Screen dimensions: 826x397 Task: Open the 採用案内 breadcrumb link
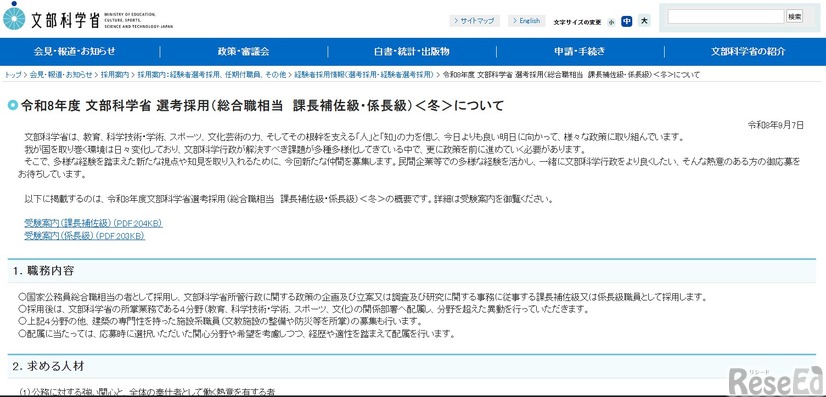pyautogui.click(x=114, y=75)
